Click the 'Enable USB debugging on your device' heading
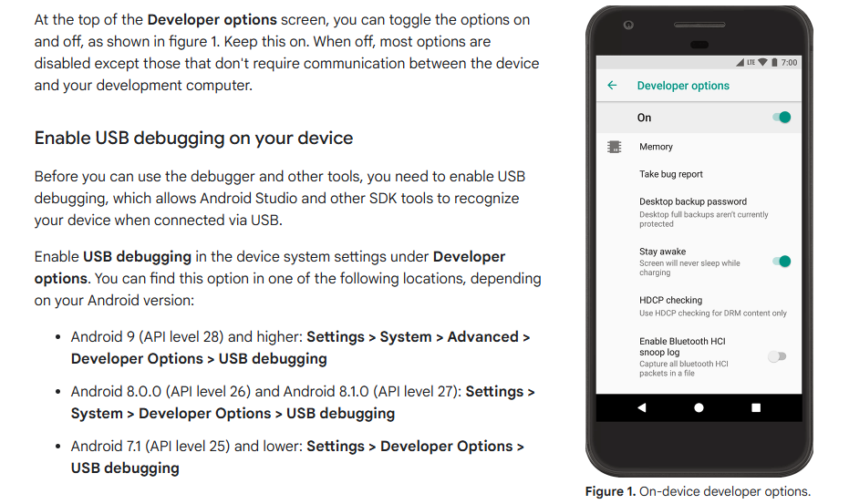Image resolution: width=849 pixels, height=504 pixels. [193, 138]
